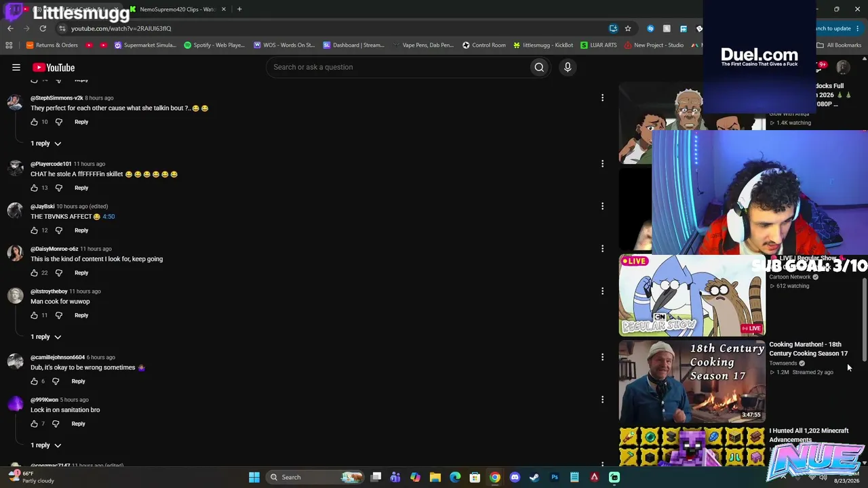This screenshot has width=868, height=488.
Task: Open options menu for @camillejohnson6604 comment
Action: (602, 357)
